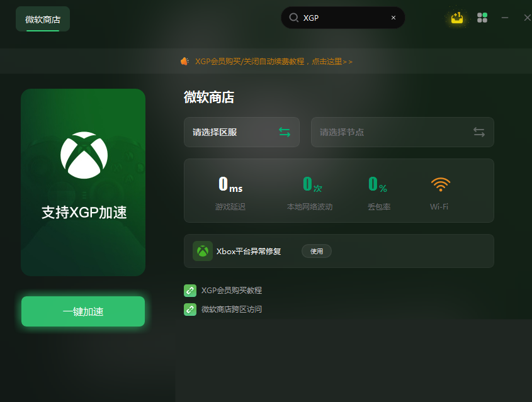Click 支持XGP加速 text on card
The height and width of the screenshot is (402, 532).
tap(84, 213)
